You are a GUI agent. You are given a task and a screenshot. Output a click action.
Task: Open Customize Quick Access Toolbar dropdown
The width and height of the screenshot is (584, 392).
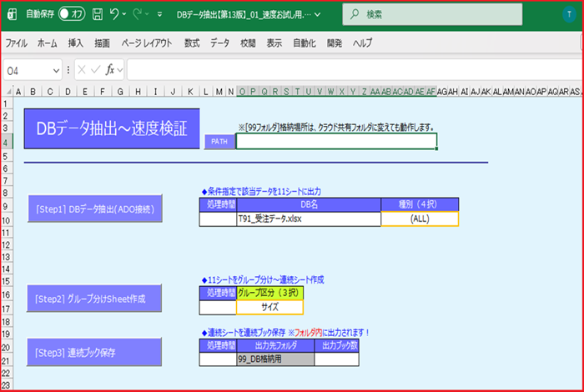159,14
